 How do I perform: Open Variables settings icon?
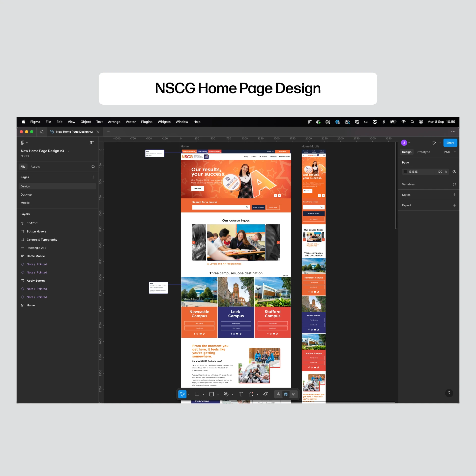coord(454,184)
